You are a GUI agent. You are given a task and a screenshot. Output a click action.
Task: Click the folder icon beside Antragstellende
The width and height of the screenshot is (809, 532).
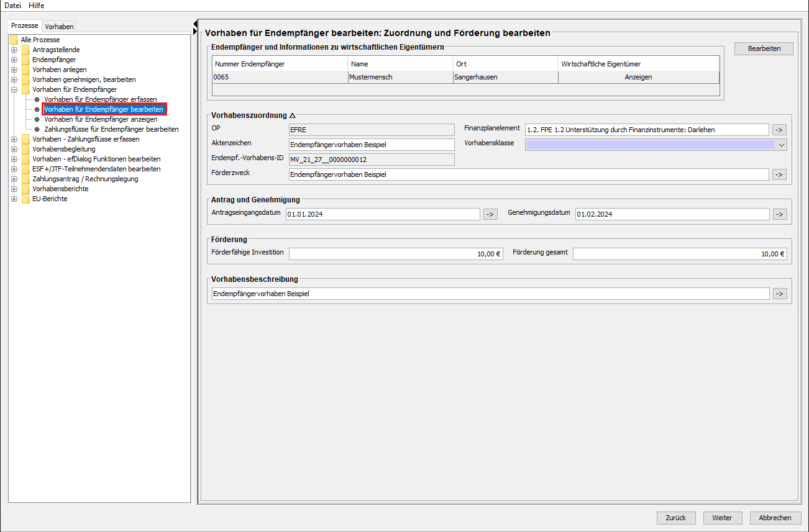pyautogui.click(x=25, y=50)
